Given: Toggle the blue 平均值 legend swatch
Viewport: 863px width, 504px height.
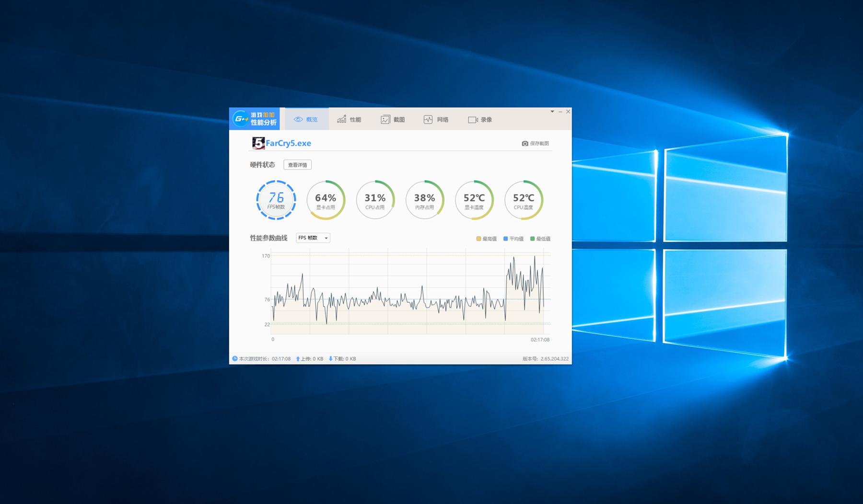Looking at the screenshot, I should [505, 239].
